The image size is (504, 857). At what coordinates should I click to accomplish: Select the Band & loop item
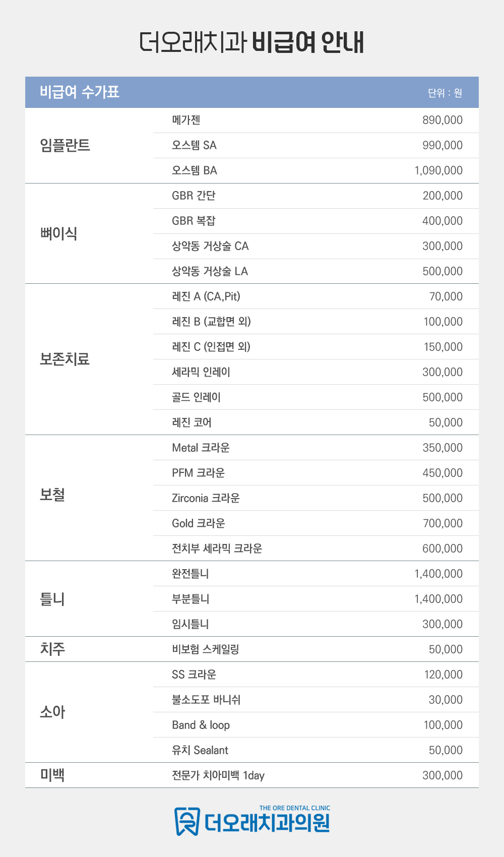(x=201, y=725)
